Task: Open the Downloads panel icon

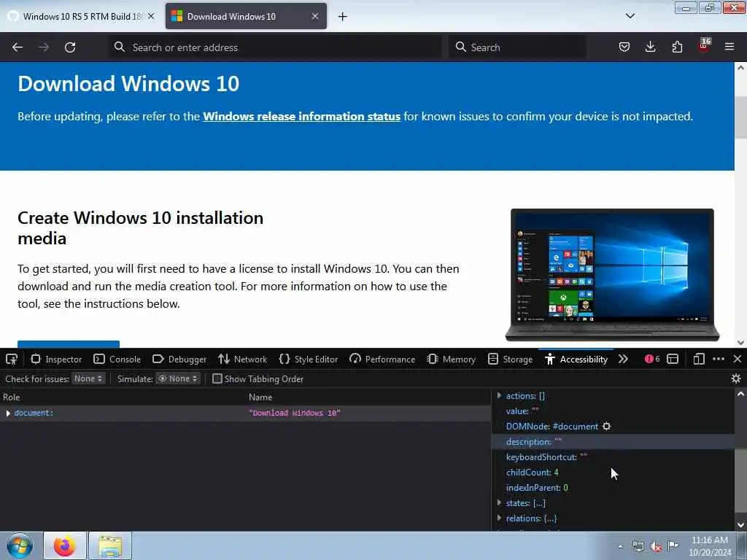Action: tap(650, 47)
